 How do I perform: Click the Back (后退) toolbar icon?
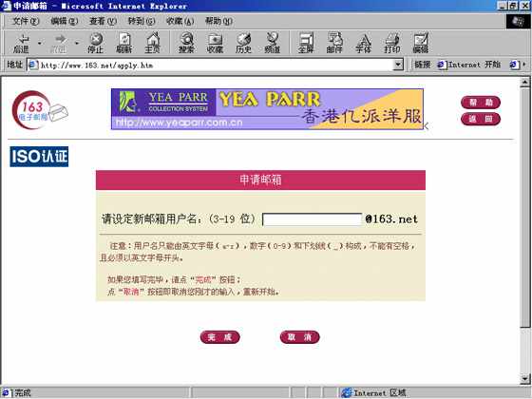[21, 43]
